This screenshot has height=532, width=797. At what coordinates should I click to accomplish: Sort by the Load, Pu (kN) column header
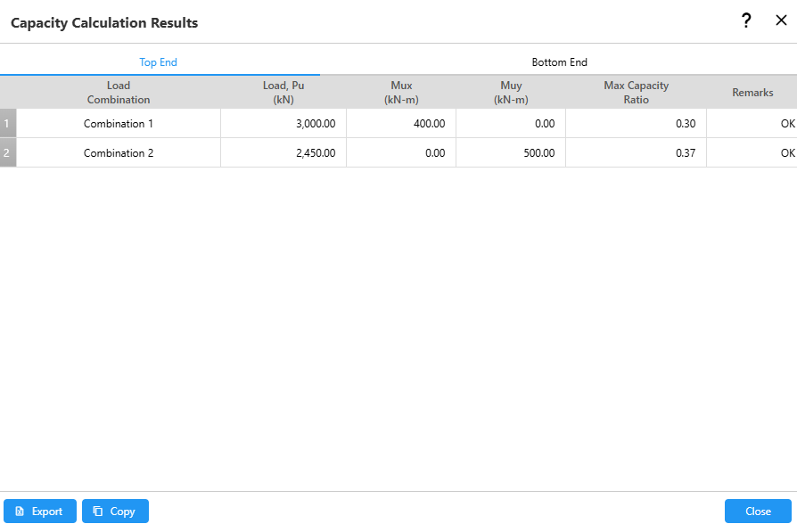(283, 93)
